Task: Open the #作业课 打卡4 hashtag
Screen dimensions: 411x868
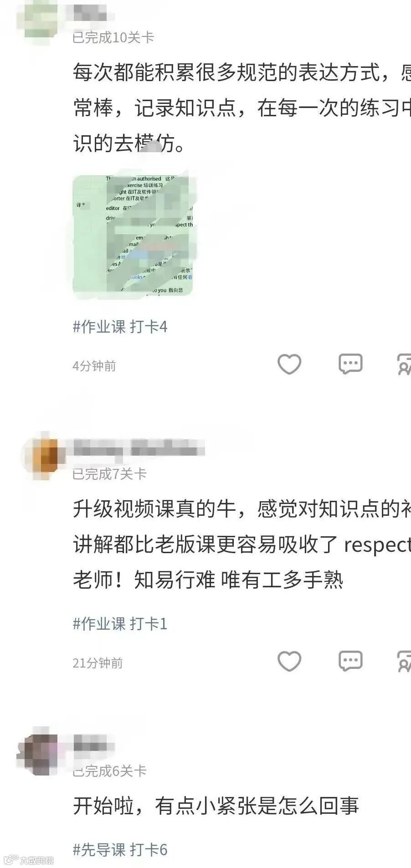Action: (x=120, y=327)
